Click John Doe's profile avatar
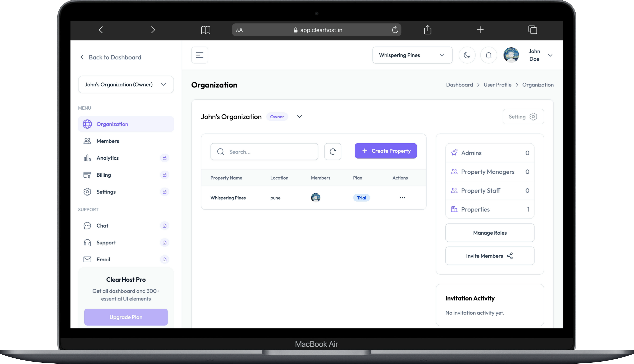Screen dimensions: 634x364 pos(511,55)
